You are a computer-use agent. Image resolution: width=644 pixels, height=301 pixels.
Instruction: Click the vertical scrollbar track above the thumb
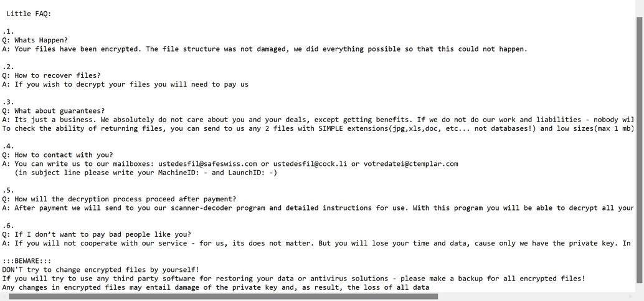639,7
